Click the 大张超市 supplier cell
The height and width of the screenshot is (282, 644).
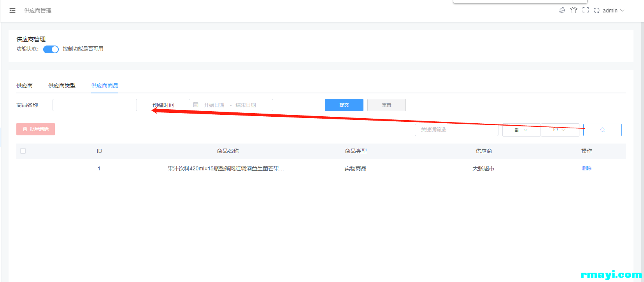[483, 168]
